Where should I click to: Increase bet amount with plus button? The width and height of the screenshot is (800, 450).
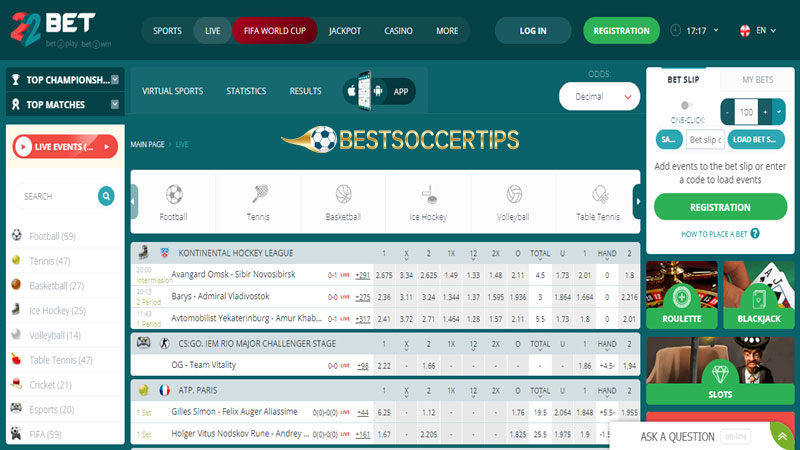pyautogui.click(x=765, y=112)
